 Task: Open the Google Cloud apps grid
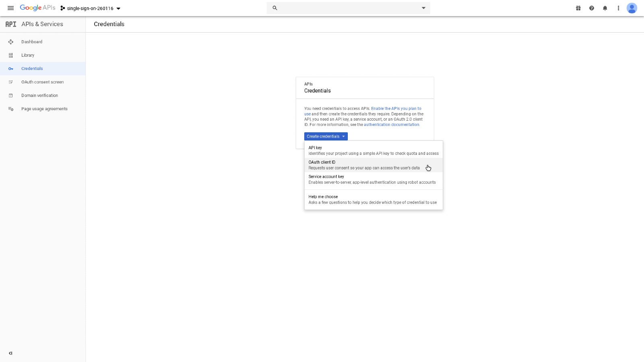pos(578,8)
